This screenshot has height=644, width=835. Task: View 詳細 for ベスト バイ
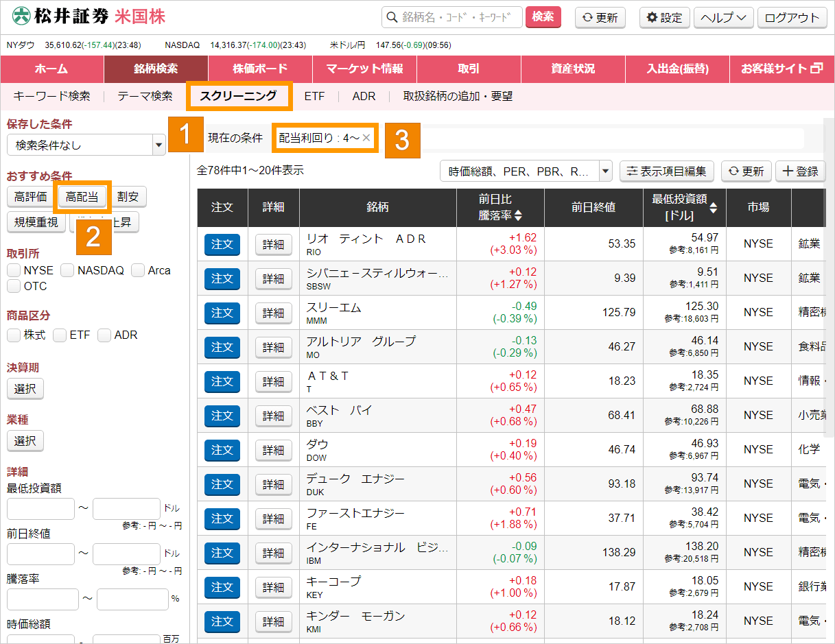274,416
